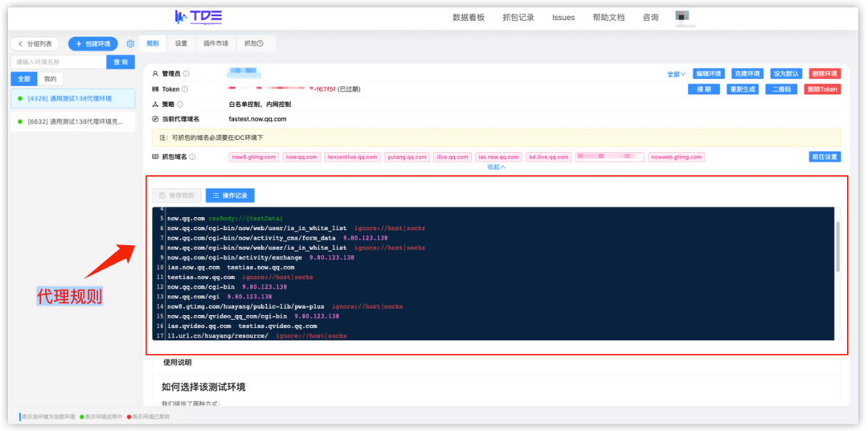Click the 保存规则 button
The image size is (868, 431).
[177, 195]
